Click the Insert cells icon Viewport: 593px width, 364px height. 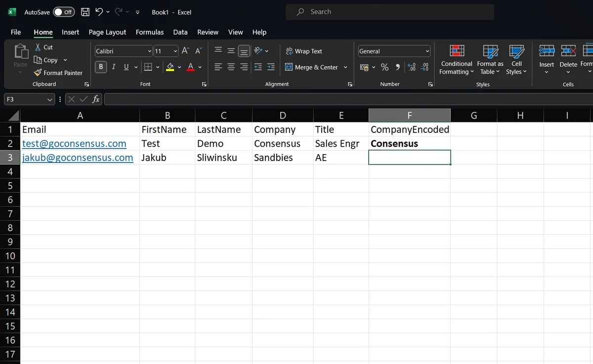click(547, 51)
